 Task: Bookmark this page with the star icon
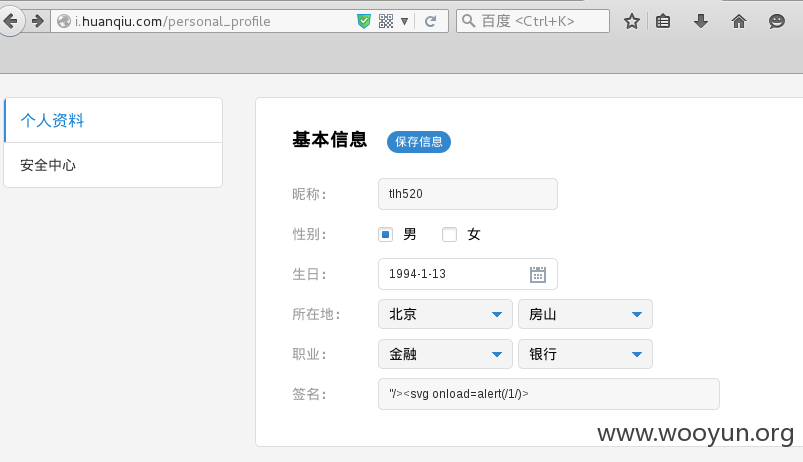[631, 21]
